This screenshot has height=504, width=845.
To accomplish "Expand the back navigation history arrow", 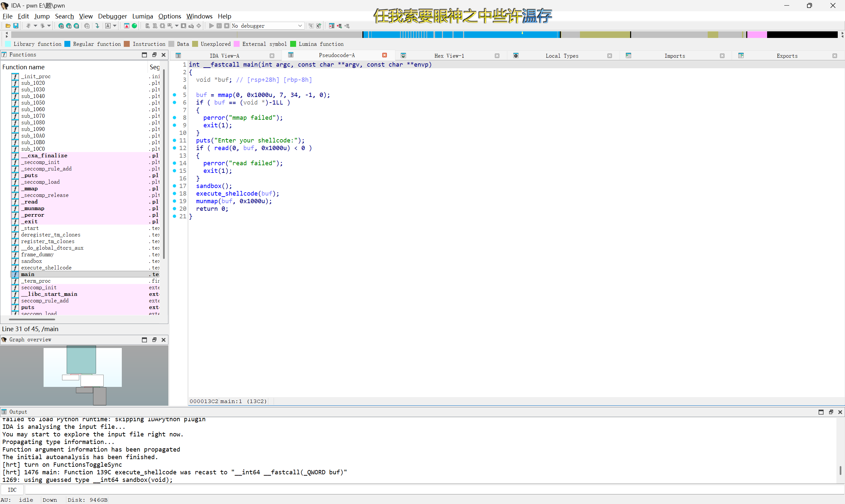I will click(x=35, y=25).
